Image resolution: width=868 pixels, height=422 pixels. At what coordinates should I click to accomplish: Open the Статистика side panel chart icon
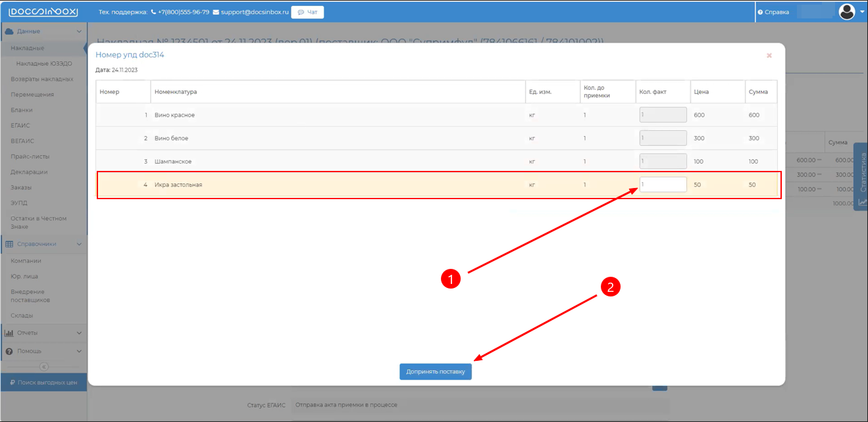pos(861,202)
